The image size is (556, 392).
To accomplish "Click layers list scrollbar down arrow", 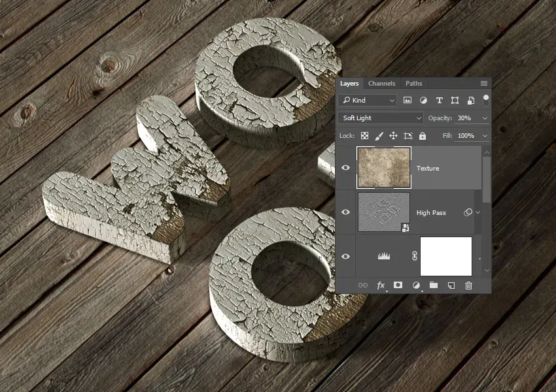I will [x=487, y=270].
